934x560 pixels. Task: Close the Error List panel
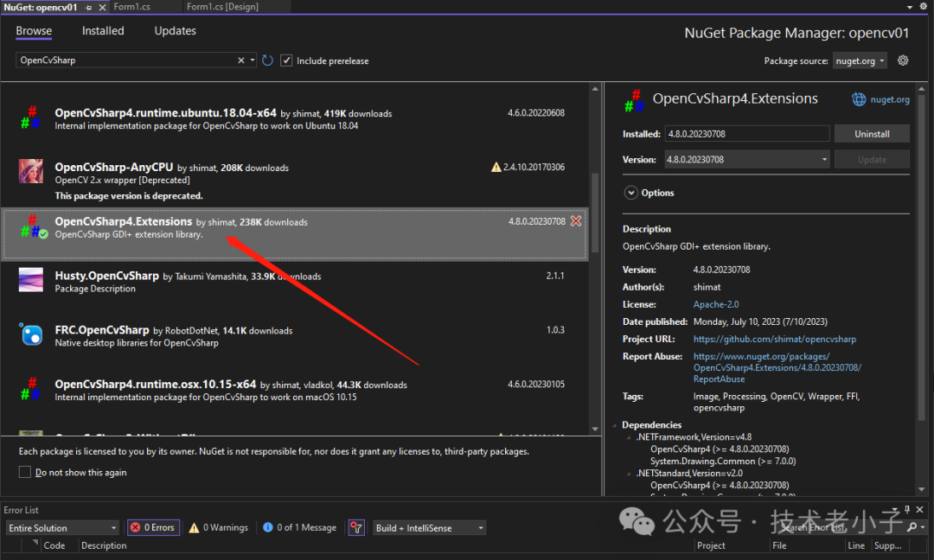tap(919, 509)
